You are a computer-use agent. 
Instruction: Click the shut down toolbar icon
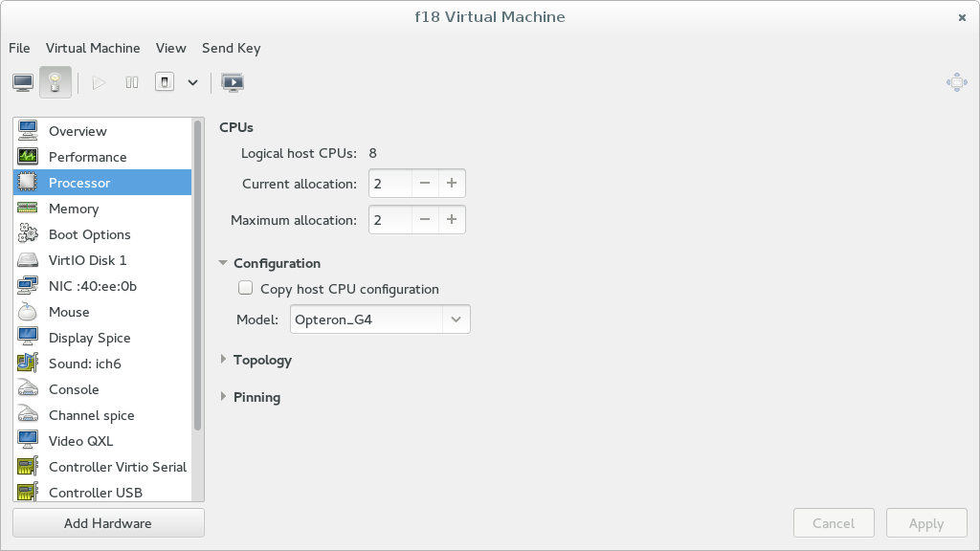pyautogui.click(x=163, y=81)
